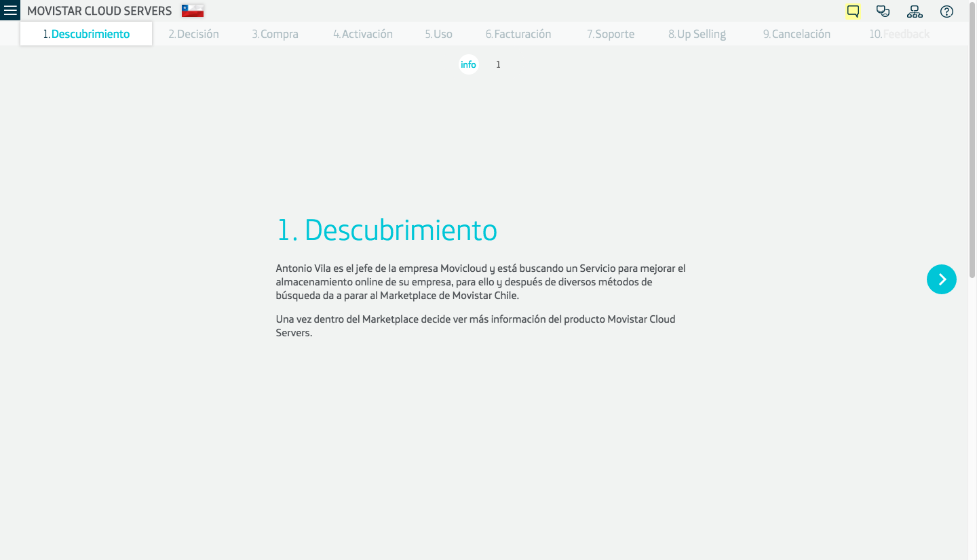Select the 7.Soporte tab
Image resolution: width=977 pixels, height=560 pixels.
point(611,34)
